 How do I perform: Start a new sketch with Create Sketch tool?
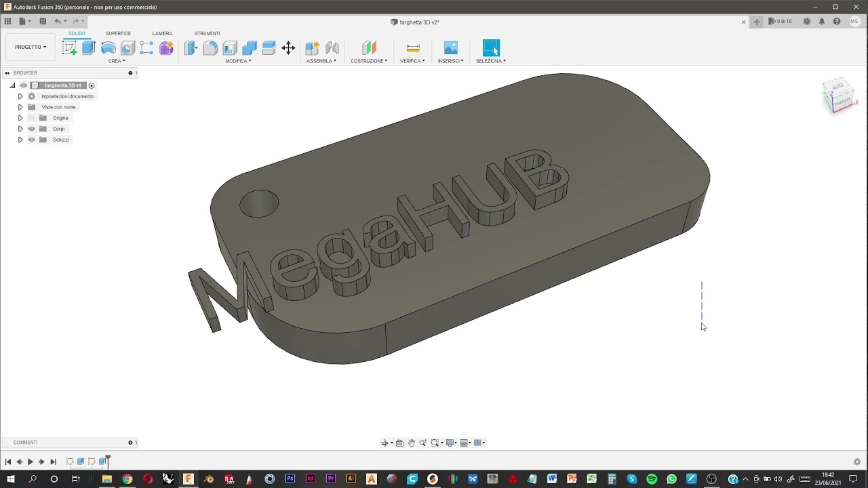pyautogui.click(x=69, y=47)
